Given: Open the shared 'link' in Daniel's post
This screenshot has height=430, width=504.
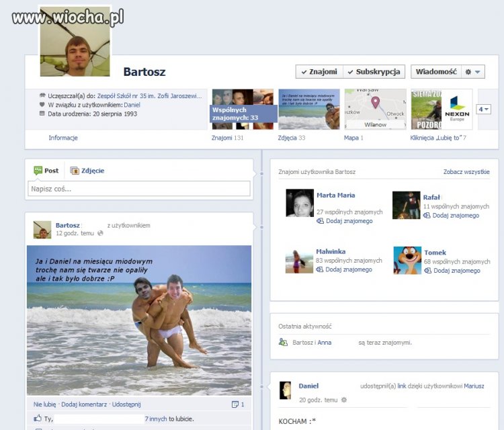Looking at the screenshot, I should (402, 386).
